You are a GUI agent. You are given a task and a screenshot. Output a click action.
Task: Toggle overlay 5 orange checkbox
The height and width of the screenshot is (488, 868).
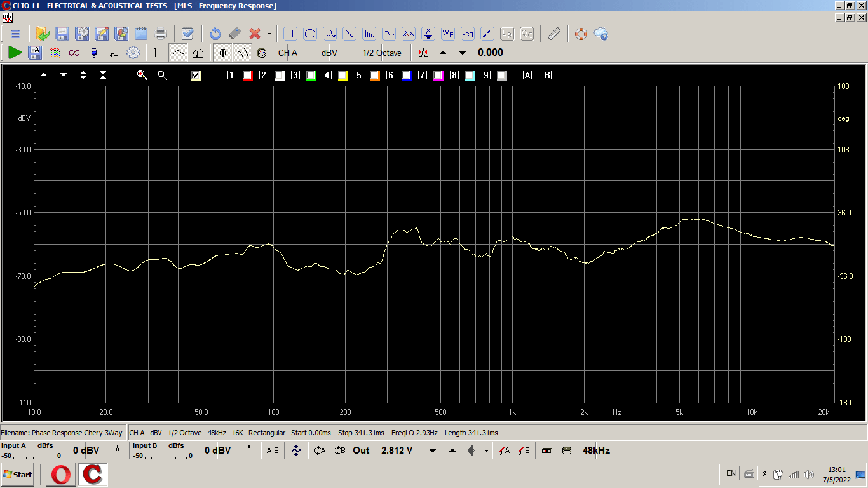coord(374,76)
